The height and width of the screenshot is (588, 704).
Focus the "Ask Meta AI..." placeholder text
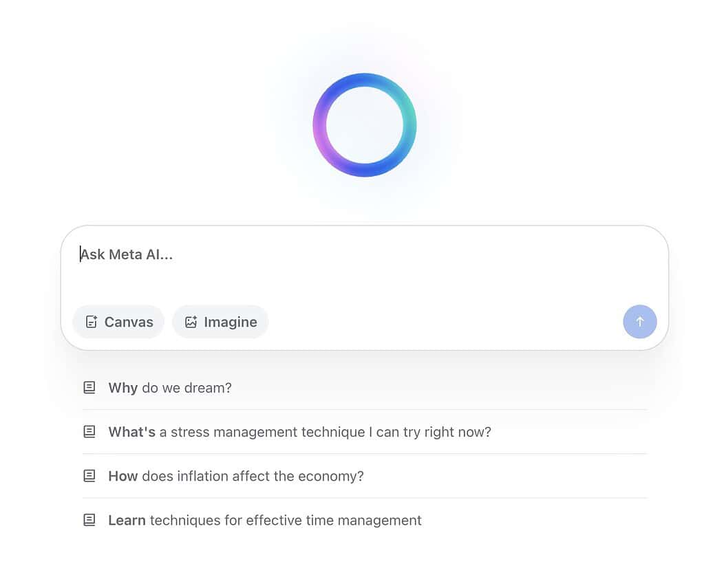127,254
